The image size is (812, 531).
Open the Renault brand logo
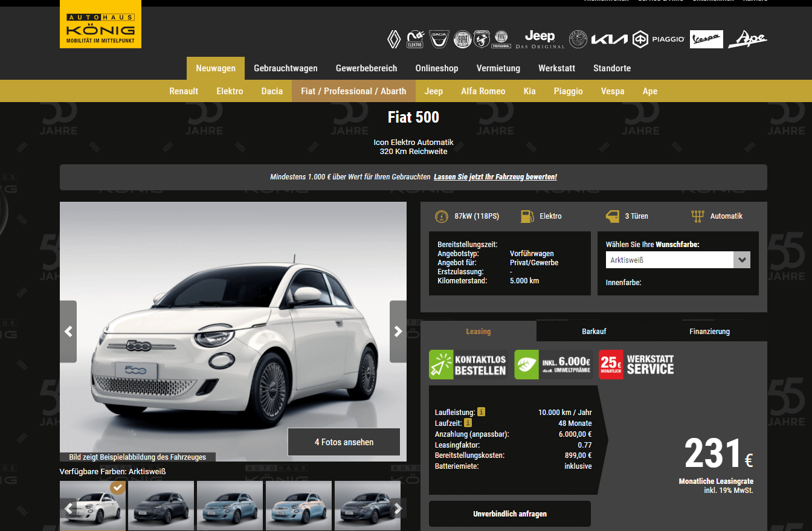394,39
